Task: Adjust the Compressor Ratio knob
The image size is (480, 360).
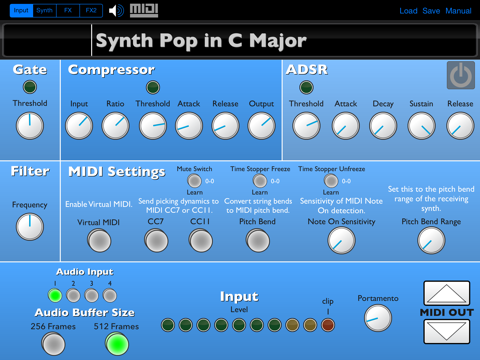Action: pos(115,126)
